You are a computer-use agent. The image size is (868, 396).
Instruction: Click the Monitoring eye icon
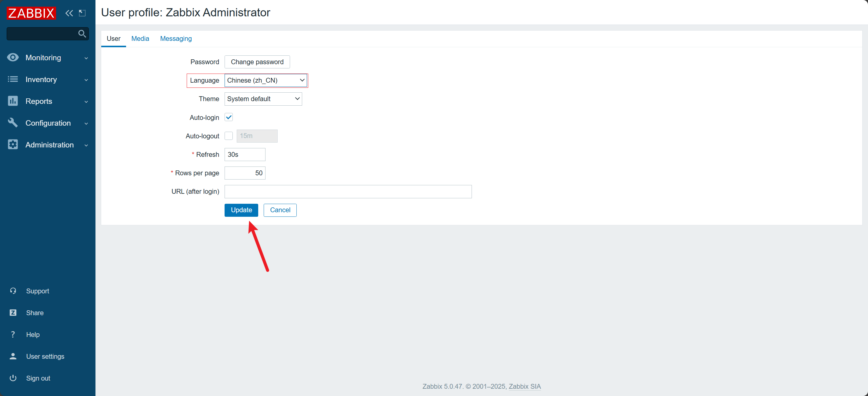tap(13, 57)
